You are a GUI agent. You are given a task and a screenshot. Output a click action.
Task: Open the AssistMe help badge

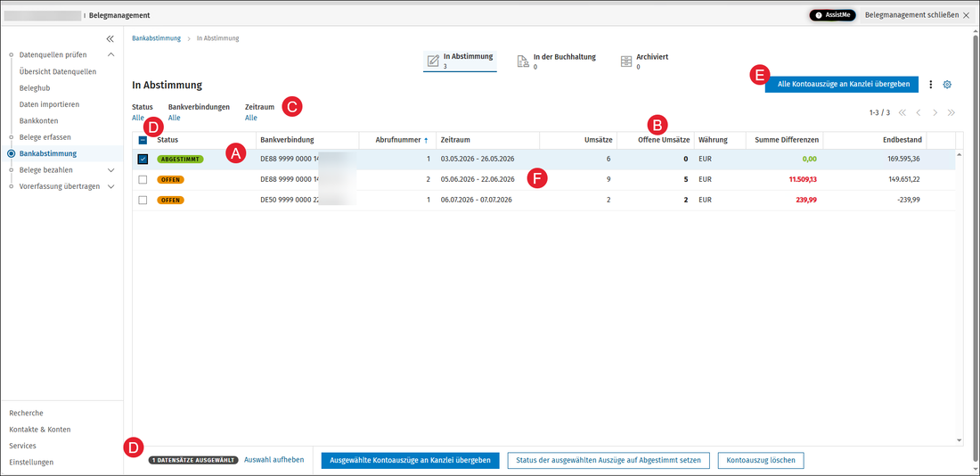coord(832,14)
